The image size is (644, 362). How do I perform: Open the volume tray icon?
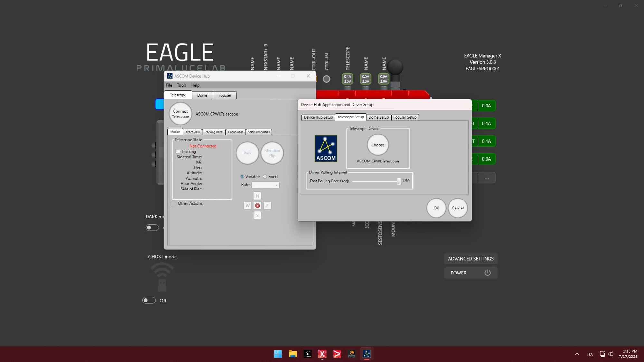pos(611,354)
